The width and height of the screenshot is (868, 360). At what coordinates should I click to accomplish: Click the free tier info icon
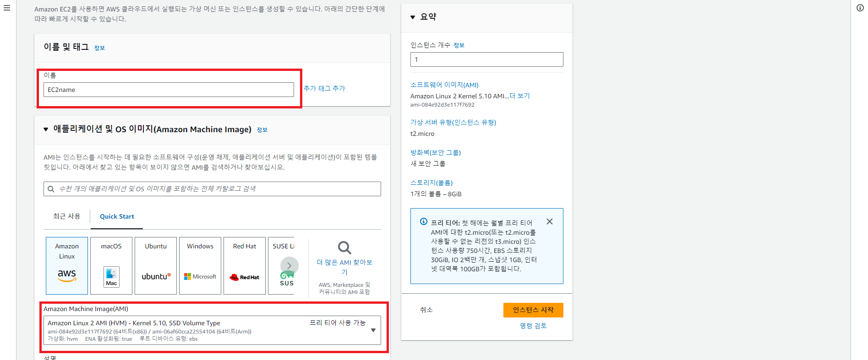pyautogui.click(x=424, y=222)
